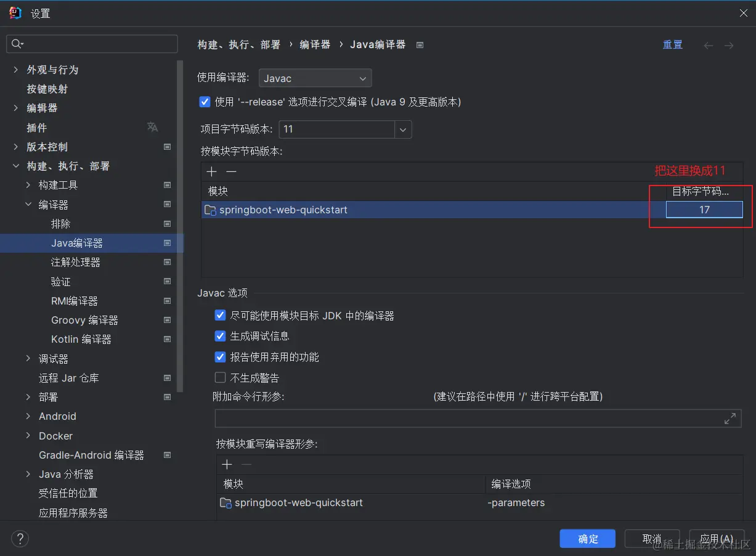Expand the 版本控制 tree node
756x556 pixels.
tap(15, 147)
